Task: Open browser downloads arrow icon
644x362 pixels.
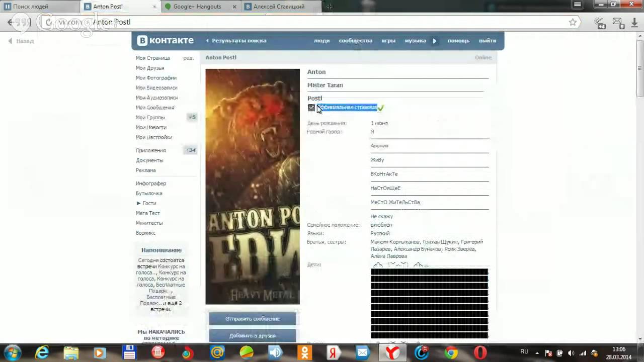Action: pos(634,23)
